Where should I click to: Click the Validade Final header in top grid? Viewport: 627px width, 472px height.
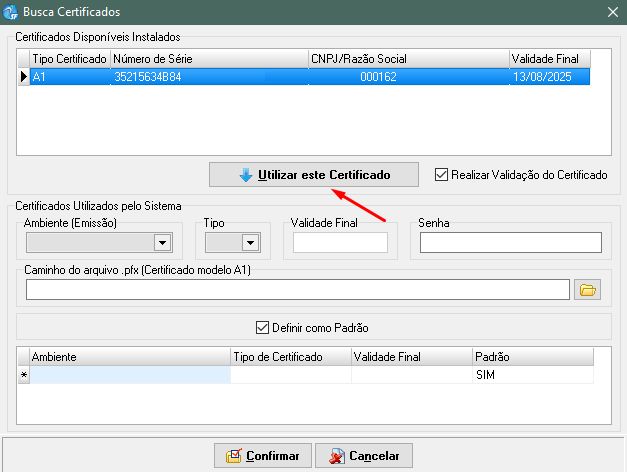tap(549, 59)
